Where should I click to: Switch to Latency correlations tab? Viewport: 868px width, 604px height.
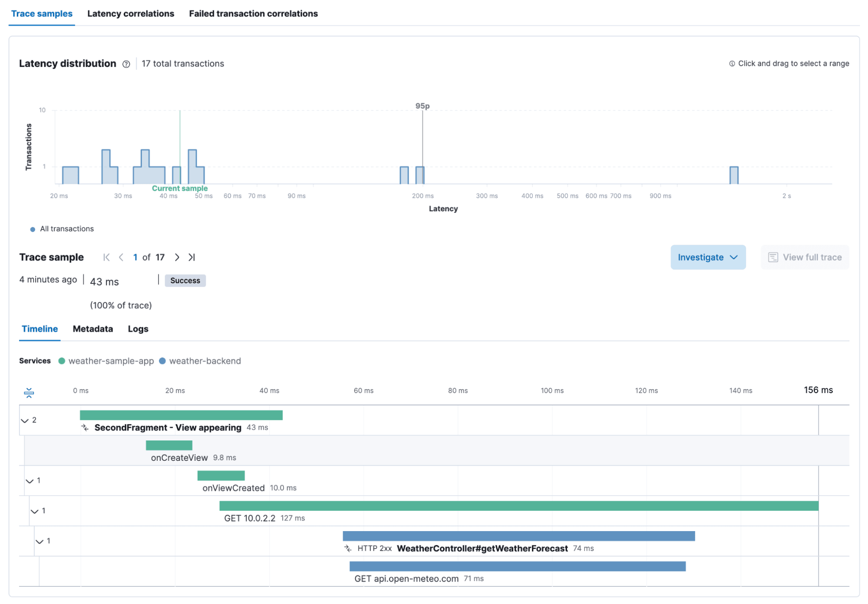click(130, 13)
